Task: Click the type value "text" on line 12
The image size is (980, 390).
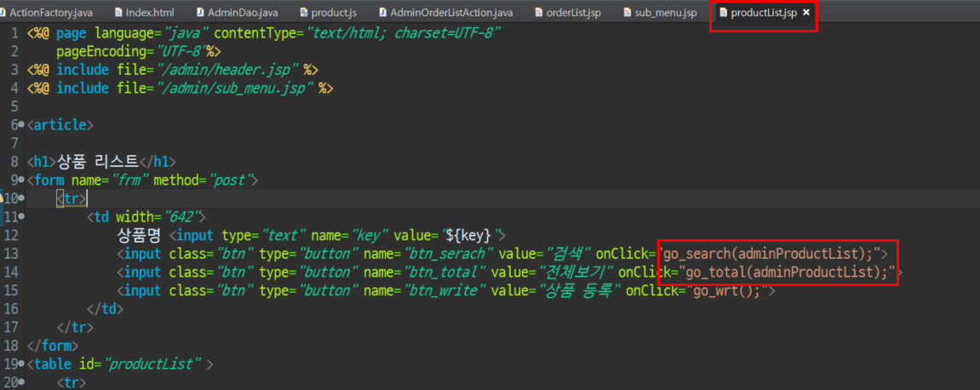Action: coord(283,236)
